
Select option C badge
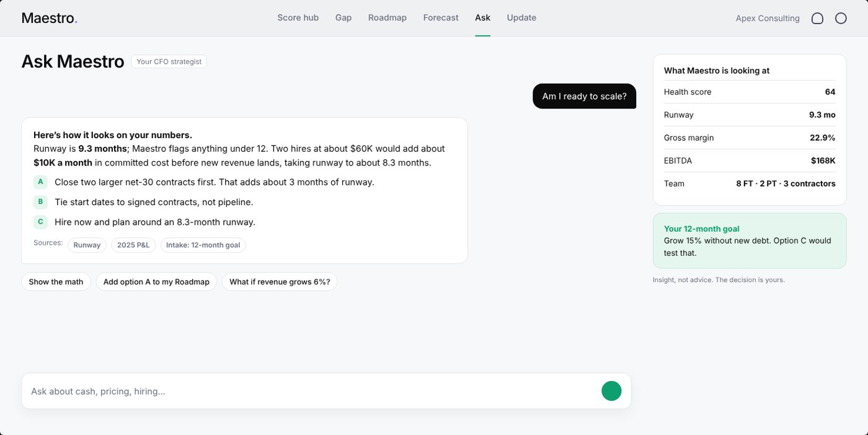tap(40, 222)
